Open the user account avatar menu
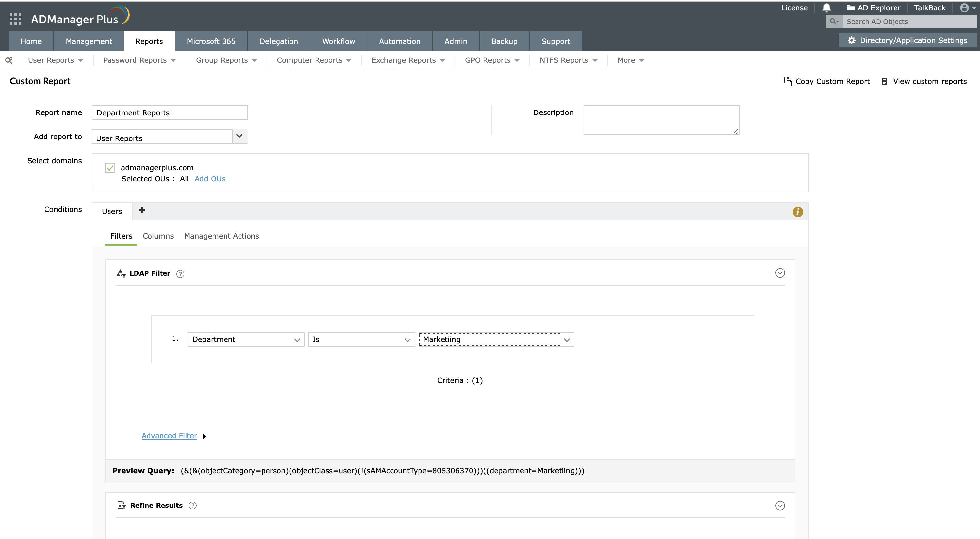This screenshot has width=980, height=539. [964, 7]
